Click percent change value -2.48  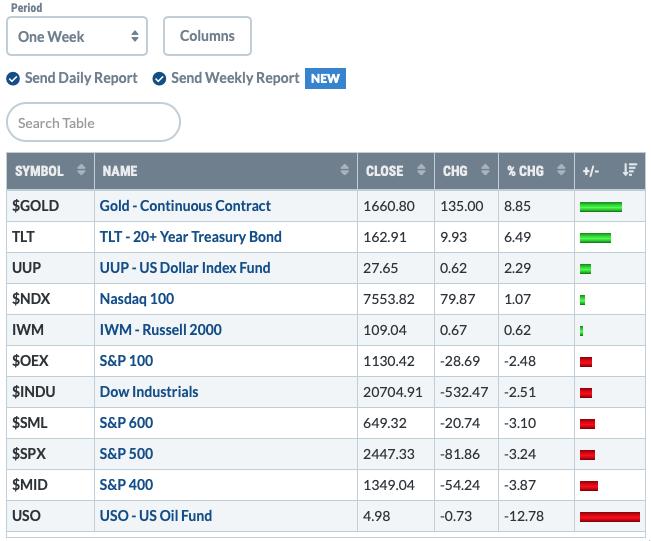pyautogui.click(x=520, y=361)
